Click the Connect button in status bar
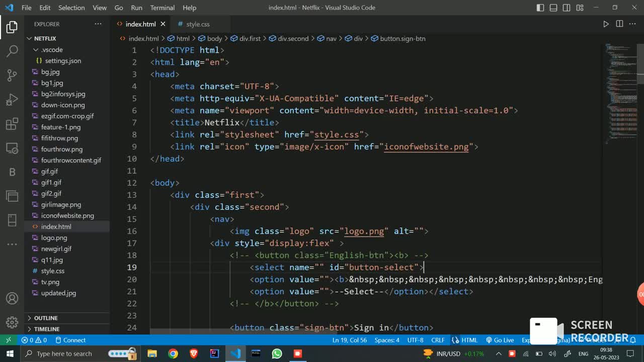The width and height of the screenshot is (644, 362). [x=70, y=340]
